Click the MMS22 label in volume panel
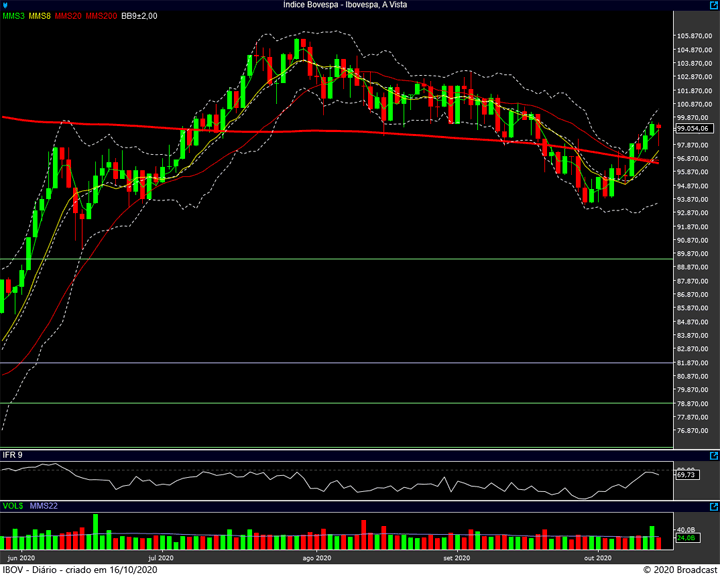 point(44,507)
